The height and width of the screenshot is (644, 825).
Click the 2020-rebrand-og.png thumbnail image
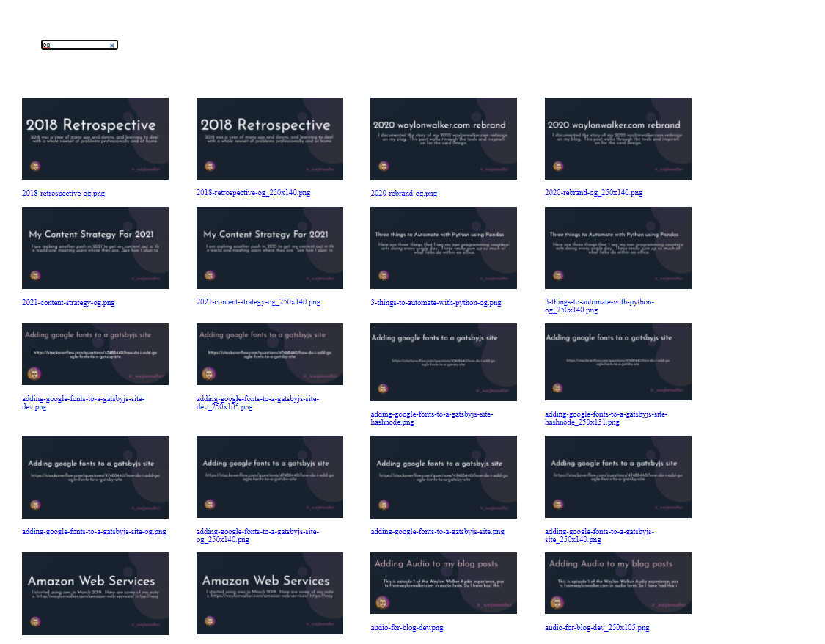444,139
